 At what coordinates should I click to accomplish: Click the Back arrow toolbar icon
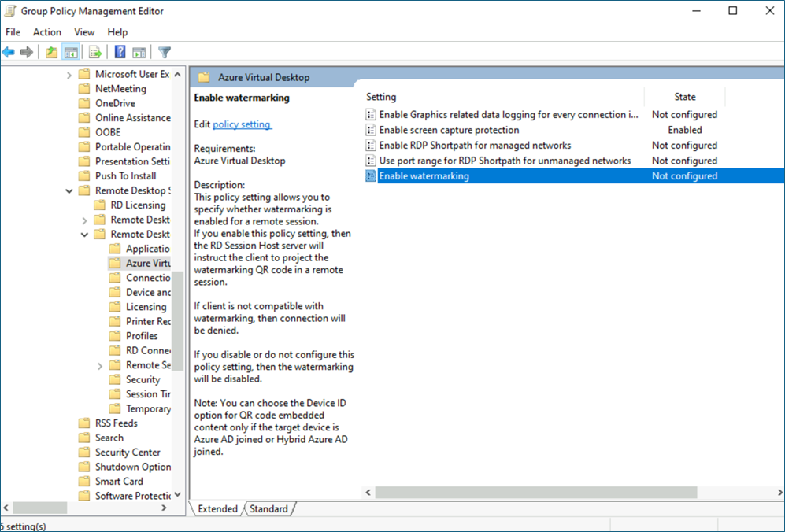[9, 52]
